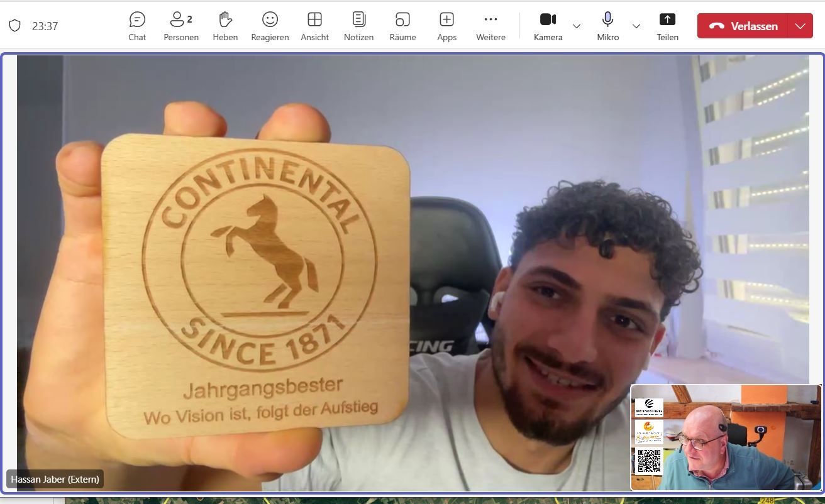Image resolution: width=825 pixels, height=504 pixels.
Task: Add Apps to the meeting
Action: pos(446,26)
